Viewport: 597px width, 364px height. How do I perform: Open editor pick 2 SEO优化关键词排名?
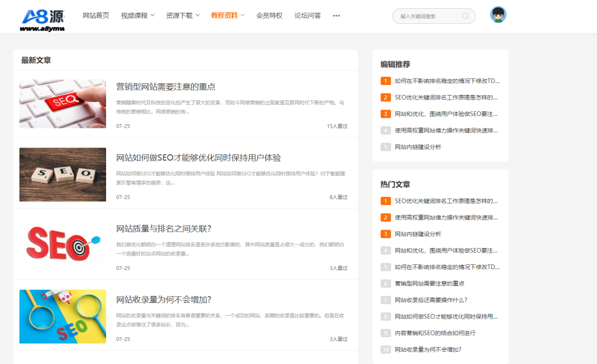pyautogui.click(x=446, y=97)
